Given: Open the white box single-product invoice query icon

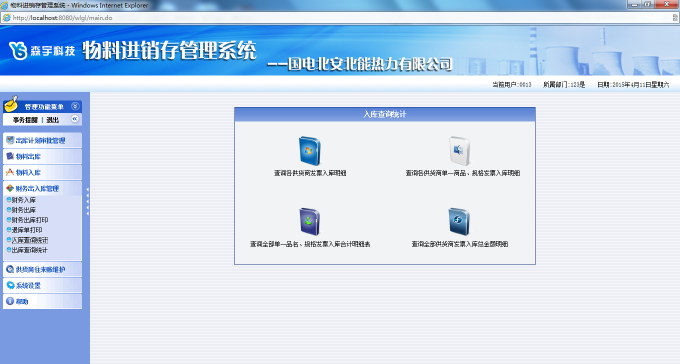Looking at the screenshot, I should [459, 151].
